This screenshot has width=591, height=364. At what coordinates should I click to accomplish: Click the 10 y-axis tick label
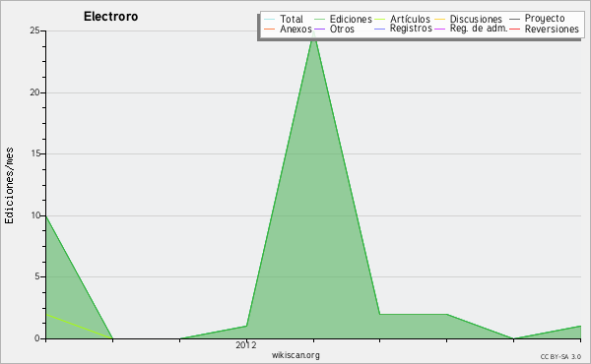[x=35, y=215]
